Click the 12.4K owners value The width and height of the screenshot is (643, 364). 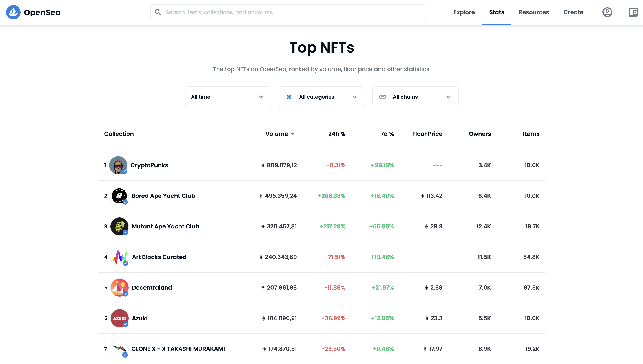point(483,226)
